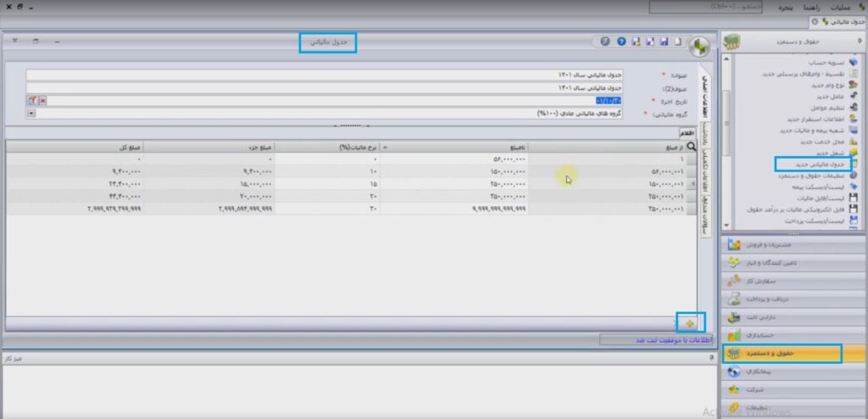Click the sidebar scrollbar down arrow
The height and width of the screenshot is (419, 868).
(727, 226)
